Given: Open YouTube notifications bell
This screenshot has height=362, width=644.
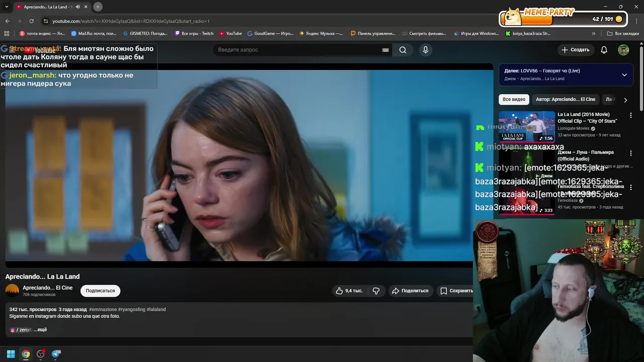Looking at the screenshot, I should click(x=604, y=50).
